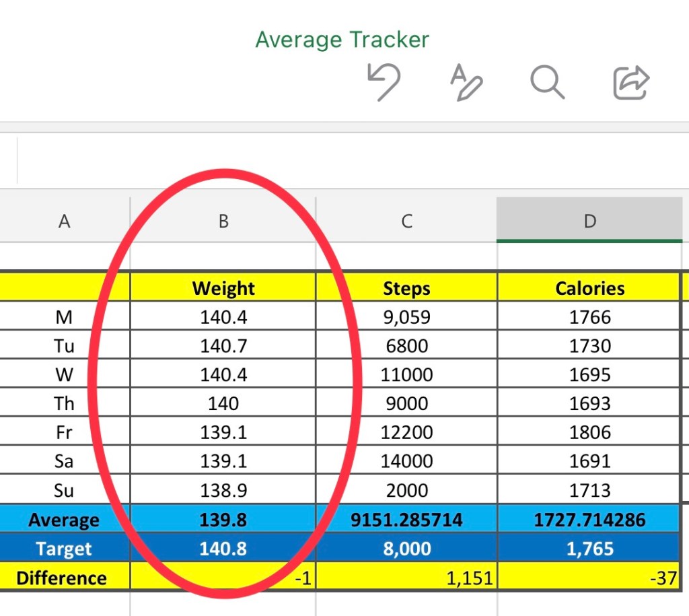This screenshot has width=689, height=616.
Task: Select the Calories header cell
Action: tap(589, 288)
